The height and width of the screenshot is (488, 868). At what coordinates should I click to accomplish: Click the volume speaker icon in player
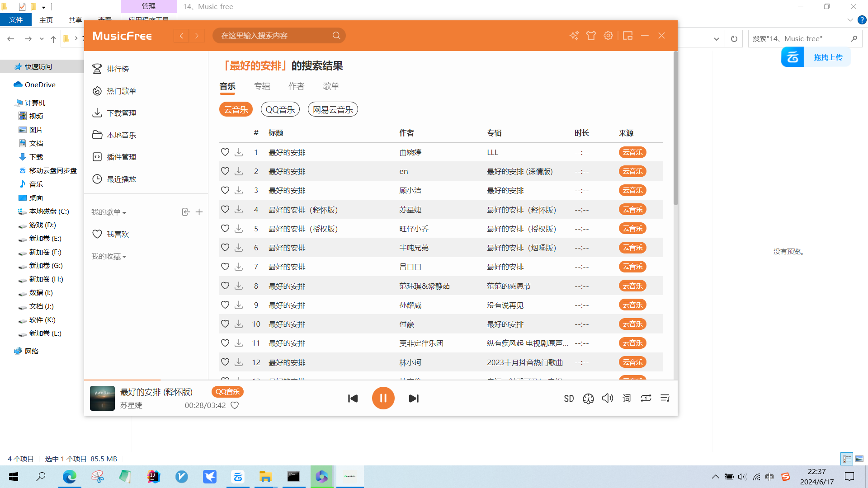pyautogui.click(x=607, y=398)
